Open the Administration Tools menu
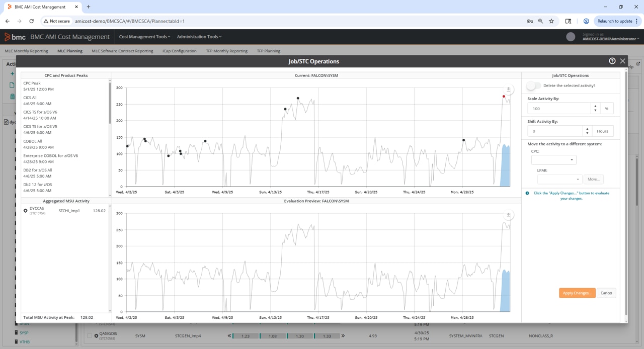This screenshot has width=644, height=349. click(198, 36)
